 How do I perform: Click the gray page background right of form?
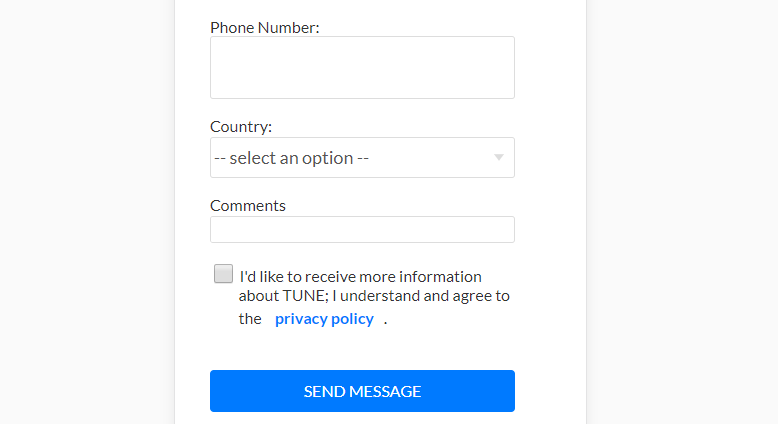click(680, 212)
